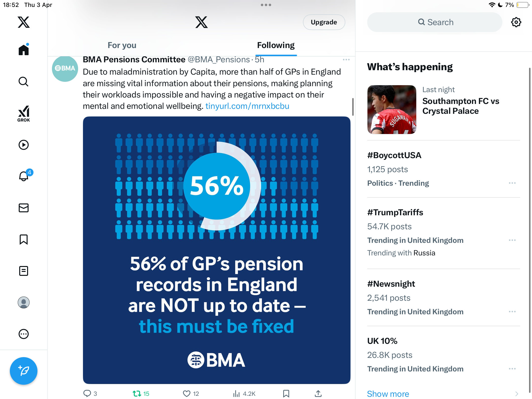Open Bookmarks in the left sidebar
The height and width of the screenshot is (399, 532).
[24, 239]
